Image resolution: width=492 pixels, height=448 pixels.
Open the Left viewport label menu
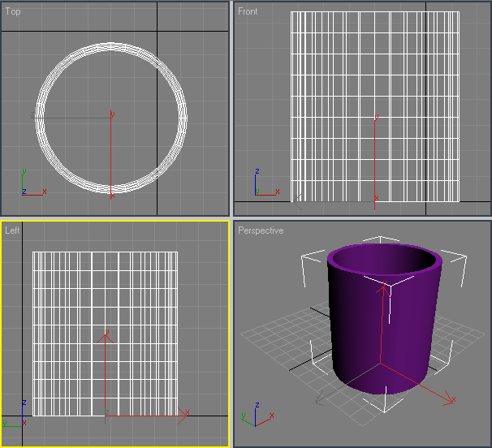coord(12,230)
